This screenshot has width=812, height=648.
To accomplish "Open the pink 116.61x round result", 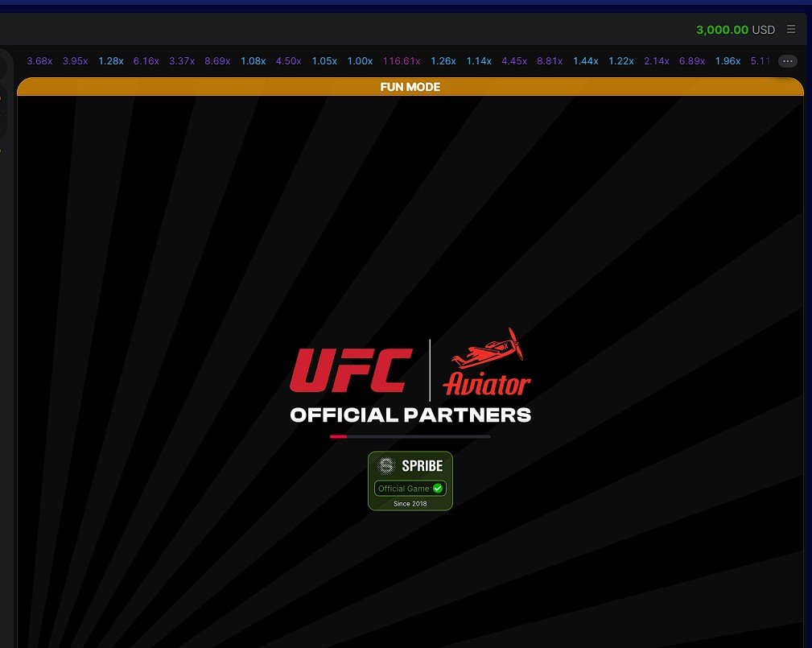I will pos(402,61).
